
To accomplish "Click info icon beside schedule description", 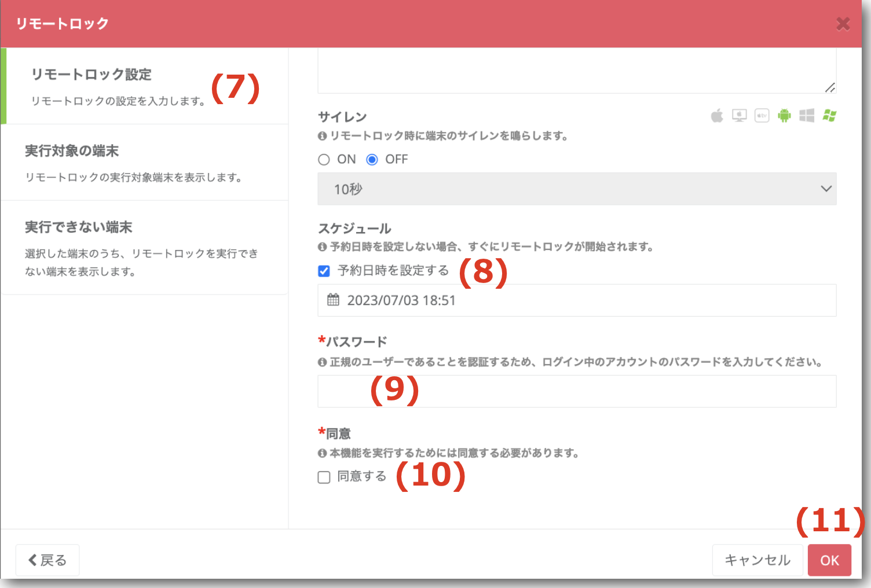I will point(323,247).
